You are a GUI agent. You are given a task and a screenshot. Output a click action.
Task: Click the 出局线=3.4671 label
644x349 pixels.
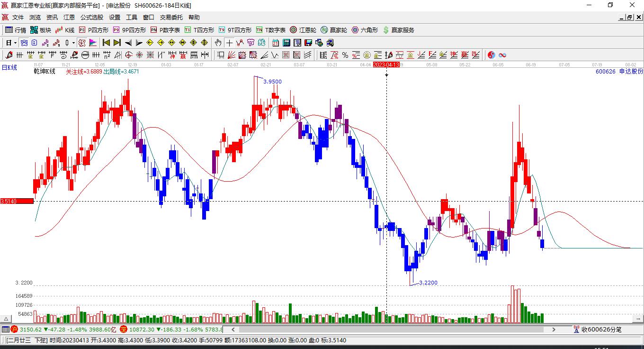click(x=121, y=72)
